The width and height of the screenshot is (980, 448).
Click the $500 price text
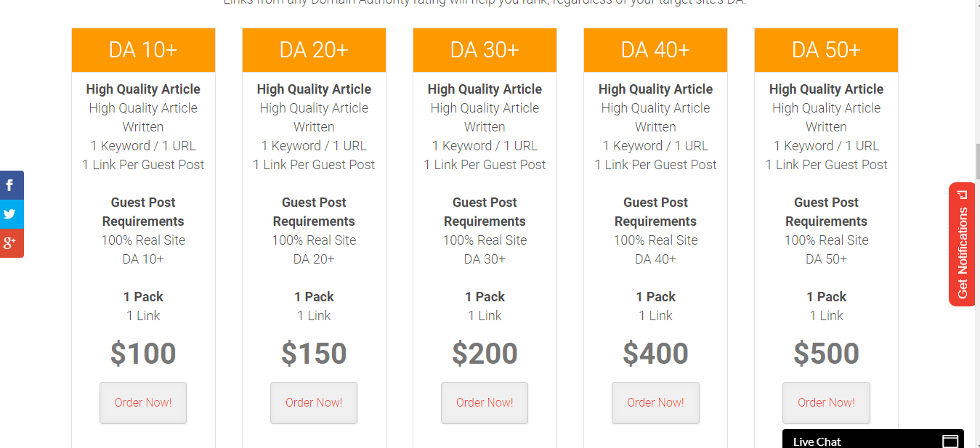[x=826, y=354]
